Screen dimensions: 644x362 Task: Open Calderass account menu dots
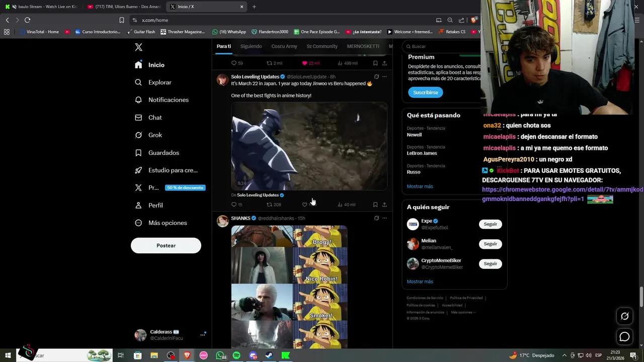203,334
